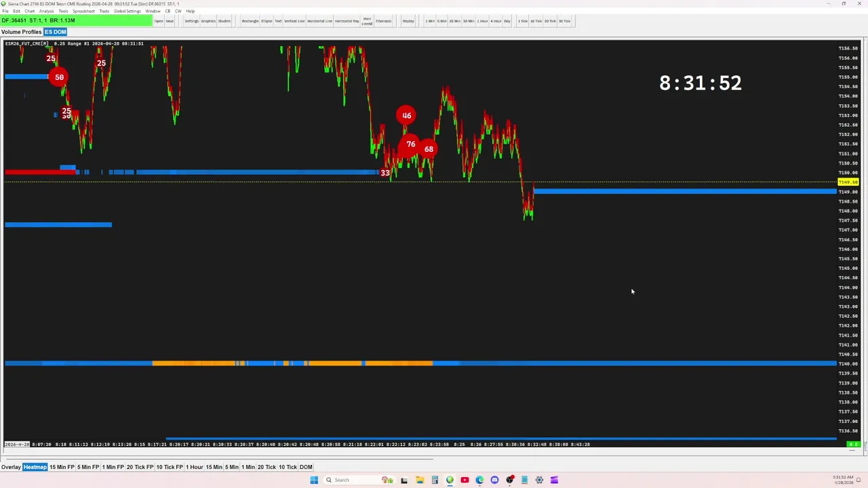
Task: Open the Help menu
Action: click(191, 11)
